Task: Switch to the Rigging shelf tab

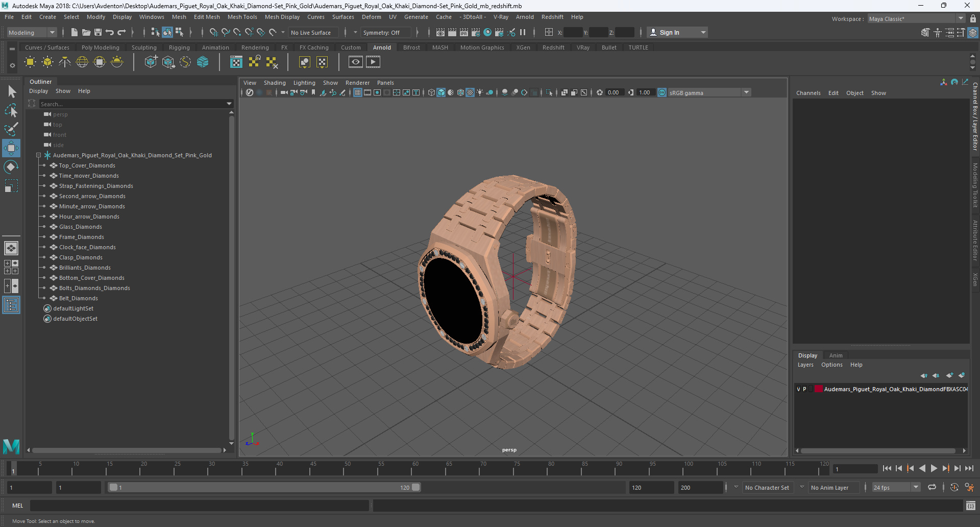Action: click(x=179, y=47)
